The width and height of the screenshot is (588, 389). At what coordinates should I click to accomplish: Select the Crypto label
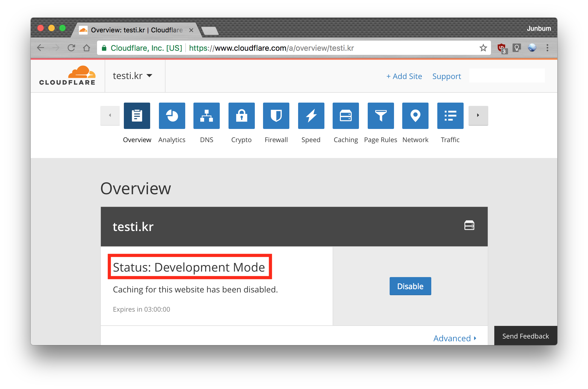241,140
